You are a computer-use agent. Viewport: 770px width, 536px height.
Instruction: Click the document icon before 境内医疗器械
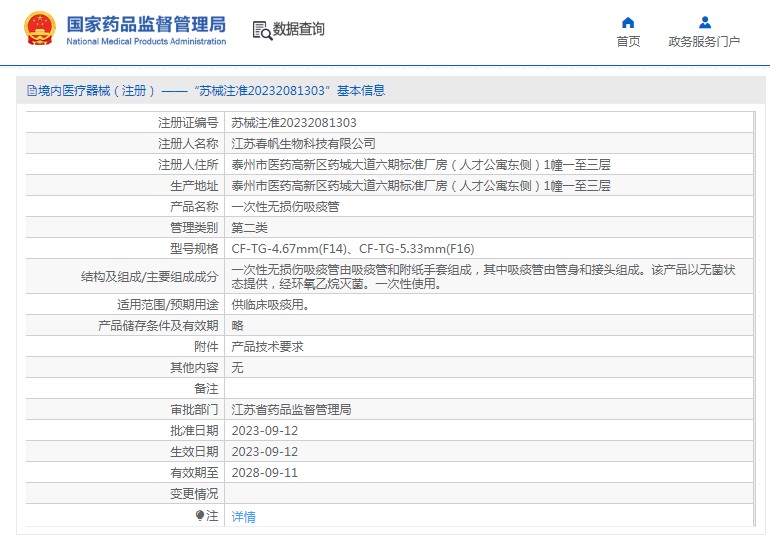(x=32, y=90)
